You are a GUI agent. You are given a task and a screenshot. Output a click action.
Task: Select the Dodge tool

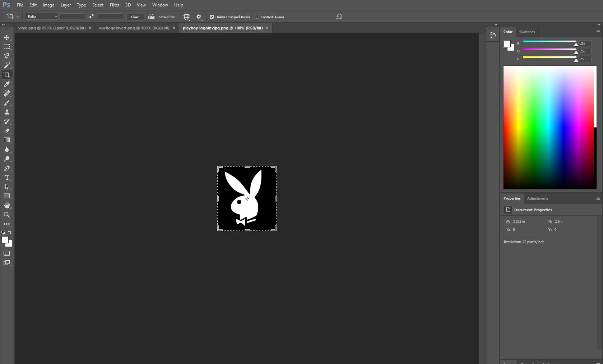tap(7, 159)
